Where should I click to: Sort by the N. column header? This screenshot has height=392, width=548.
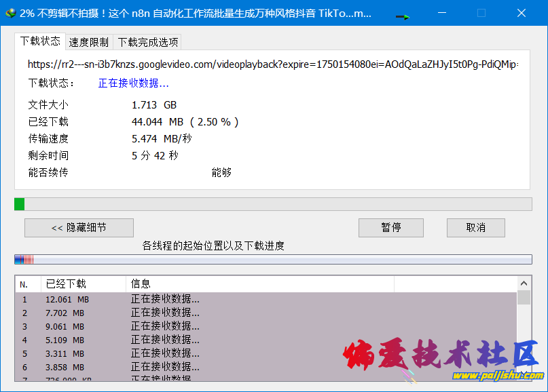(x=27, y=284)
